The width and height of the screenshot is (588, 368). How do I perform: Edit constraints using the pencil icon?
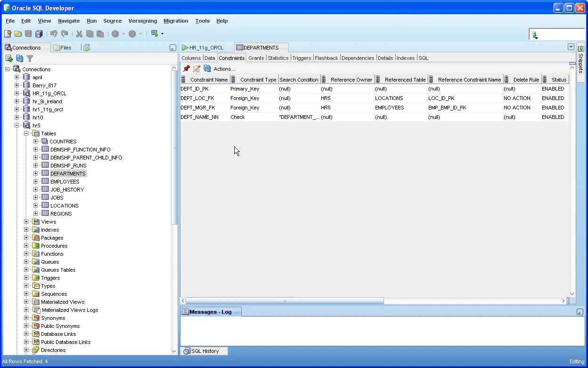tap(196, 68)
